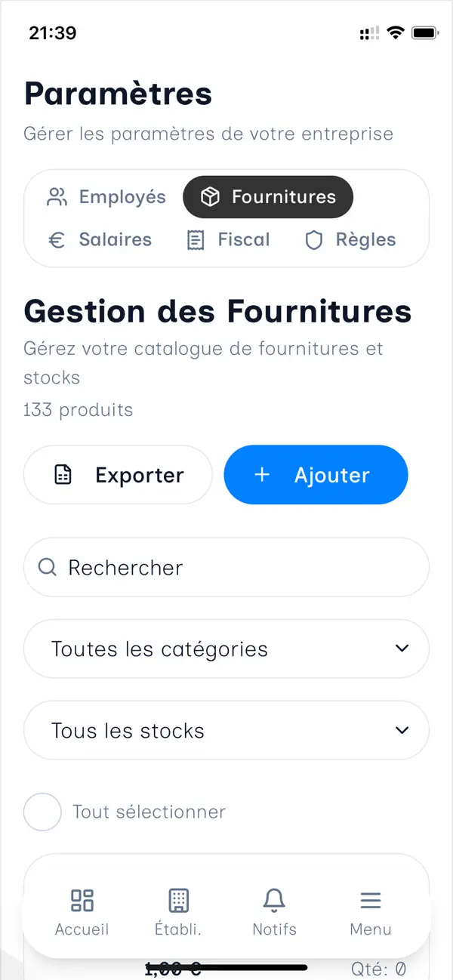453x980 pixels.
Task: Click the Fiscal receipt icon
Action: tap(196, 240)
